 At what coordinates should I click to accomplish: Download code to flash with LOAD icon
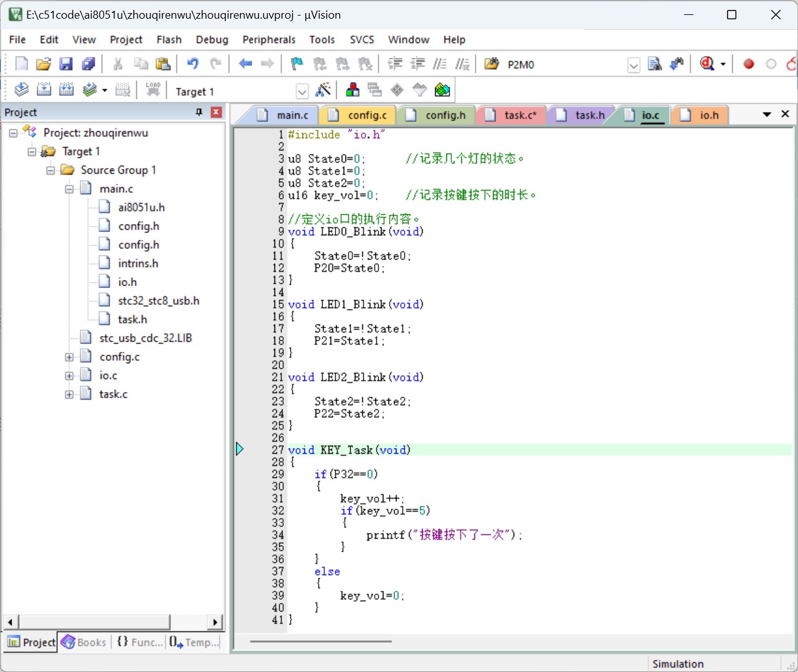[153, 90]
